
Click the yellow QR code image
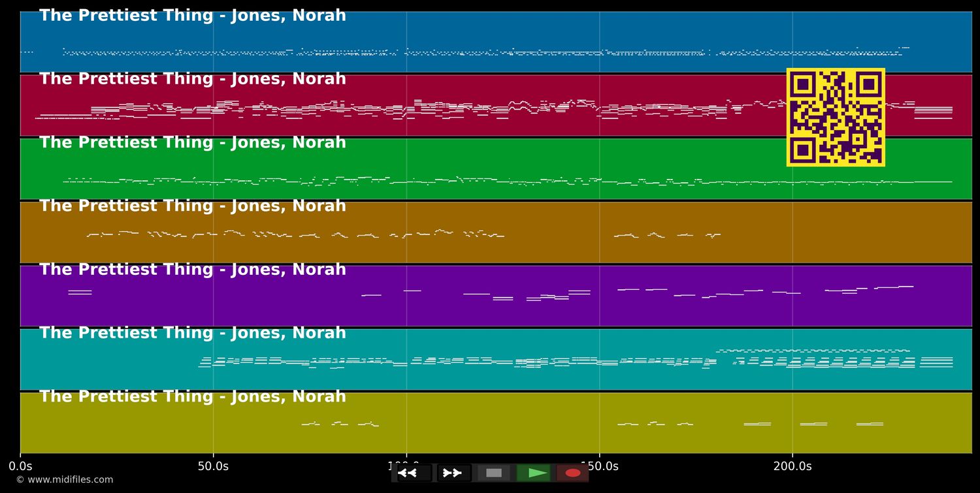pos(836,117)
